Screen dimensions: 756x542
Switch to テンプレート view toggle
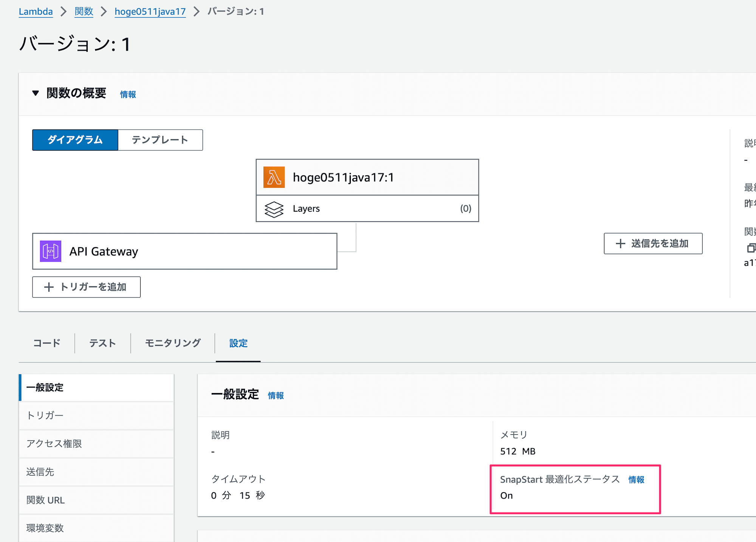point(160,140)
